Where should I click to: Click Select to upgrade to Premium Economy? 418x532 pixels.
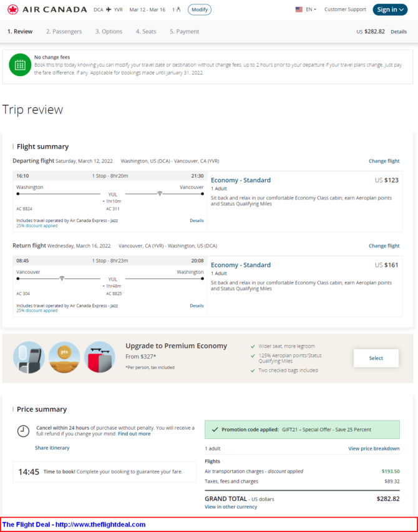(376, 358)
